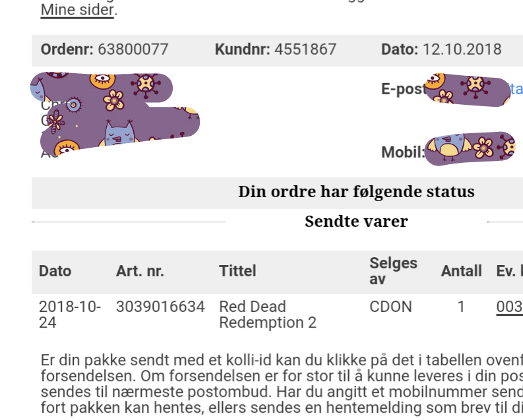Click the Antall column header

(461, 271)
